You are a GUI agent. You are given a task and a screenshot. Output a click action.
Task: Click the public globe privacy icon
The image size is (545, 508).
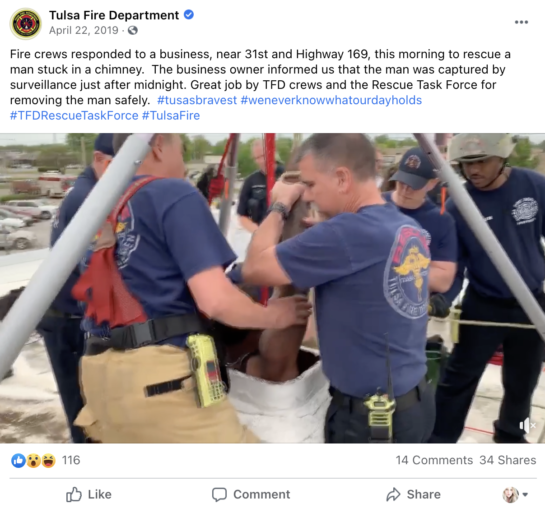[132, 31]
